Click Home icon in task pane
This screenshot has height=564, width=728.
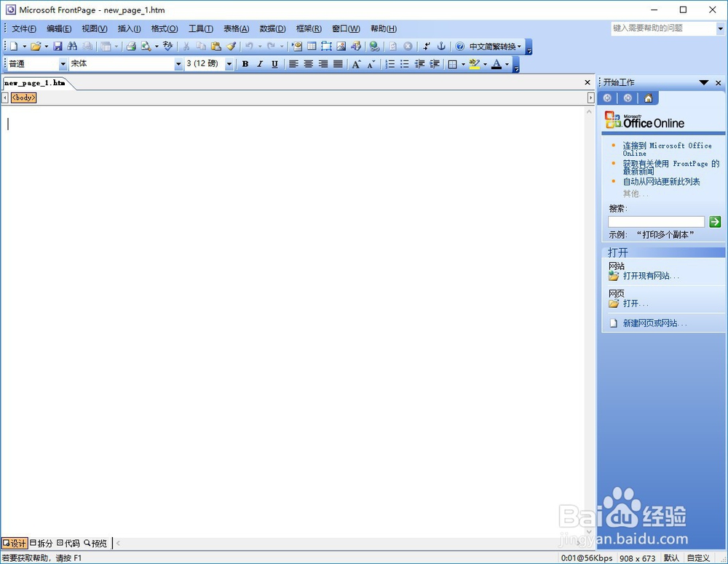(x=648, y=98)
